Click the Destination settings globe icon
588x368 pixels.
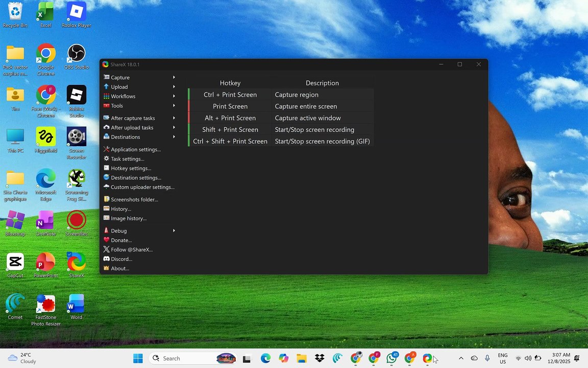pos(107,178)
